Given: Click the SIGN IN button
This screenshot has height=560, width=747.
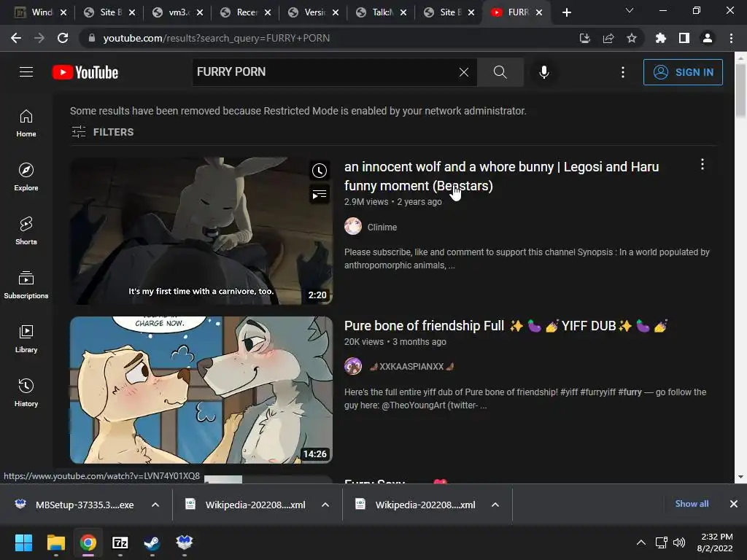Looking at the screenshot, I should click(x=683, y=72).
